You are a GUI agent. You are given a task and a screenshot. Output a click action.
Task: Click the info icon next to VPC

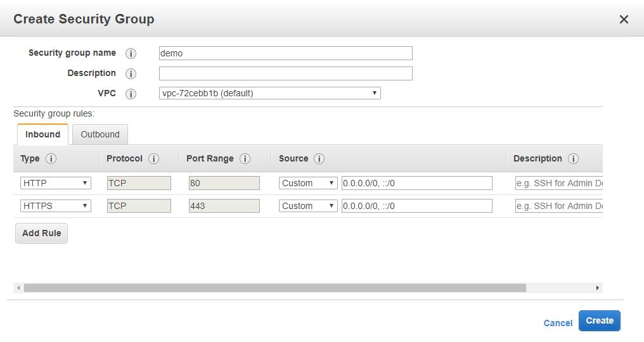tap(131, 94)
